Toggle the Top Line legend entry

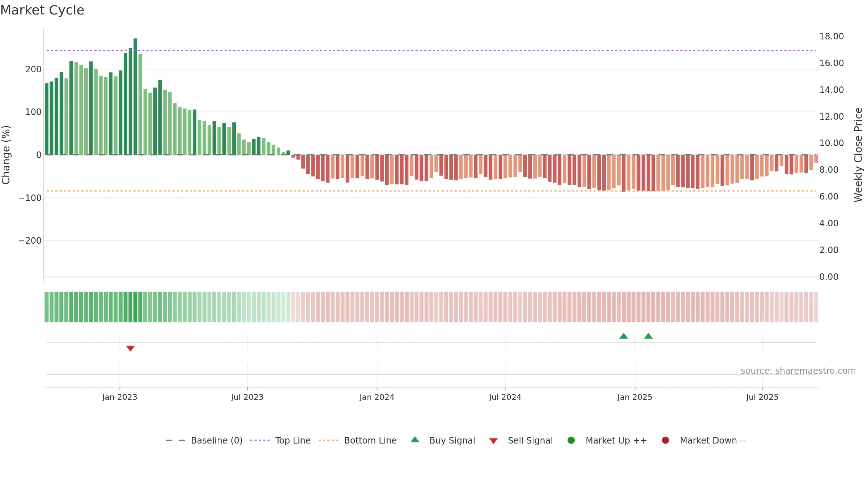tap(280, 440)
